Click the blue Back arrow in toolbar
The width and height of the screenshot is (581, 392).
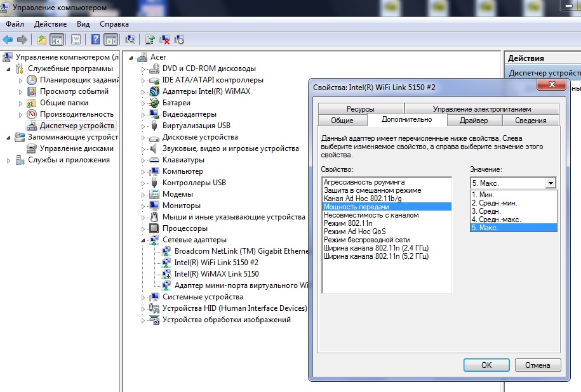pyautogui.click(x=8, y=39)
